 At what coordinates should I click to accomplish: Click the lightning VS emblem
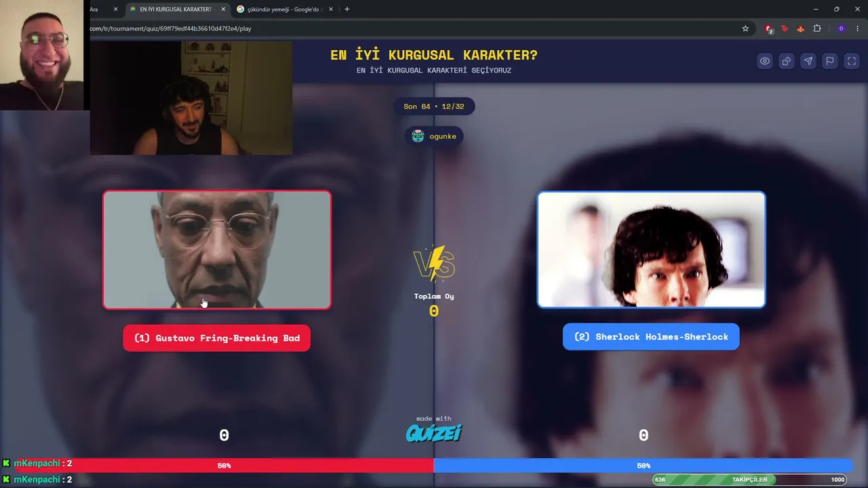434,263
